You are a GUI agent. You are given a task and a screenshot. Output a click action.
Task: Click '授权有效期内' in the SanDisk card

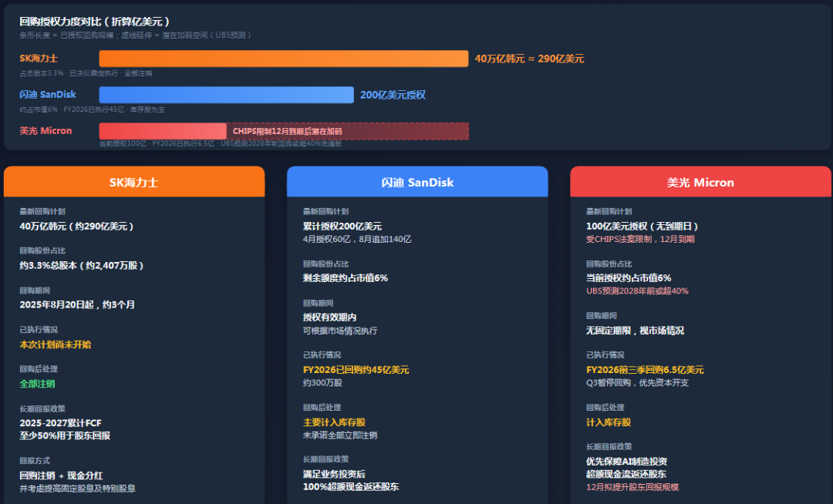(329, 317)
